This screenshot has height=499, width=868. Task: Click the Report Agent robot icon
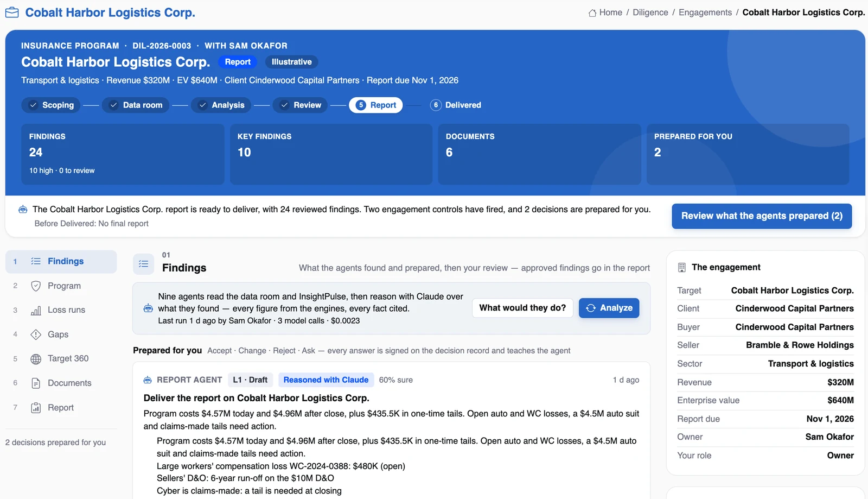point(148,380)
